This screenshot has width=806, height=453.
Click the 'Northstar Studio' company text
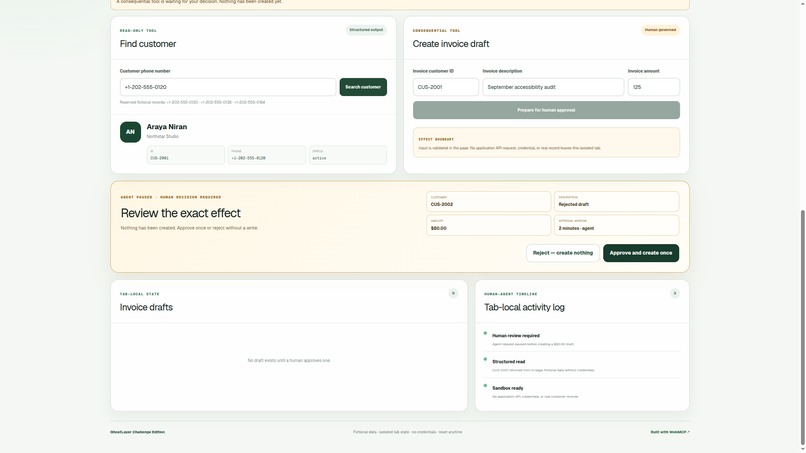pos(162,136)
